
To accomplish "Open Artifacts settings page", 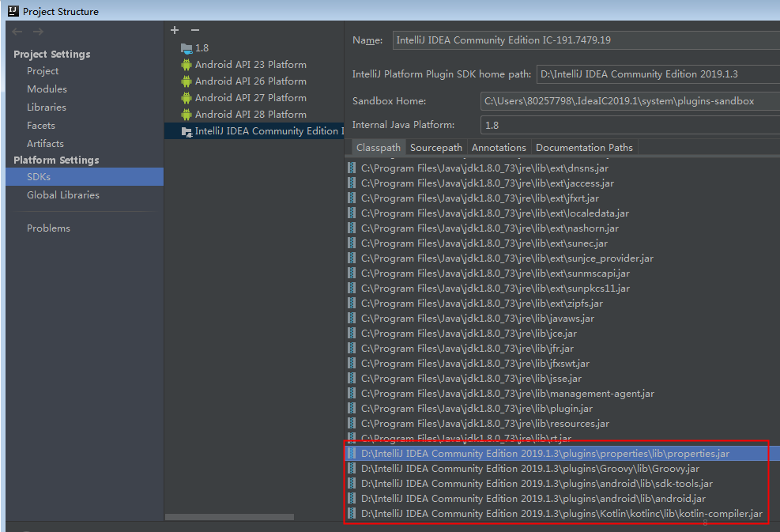I will coord(45,144).
